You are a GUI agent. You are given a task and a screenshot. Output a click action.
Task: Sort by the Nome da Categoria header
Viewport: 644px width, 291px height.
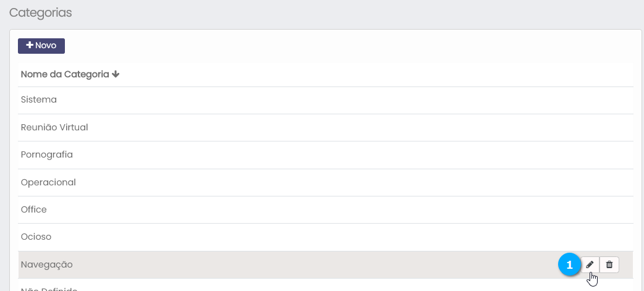pos(65,74)
